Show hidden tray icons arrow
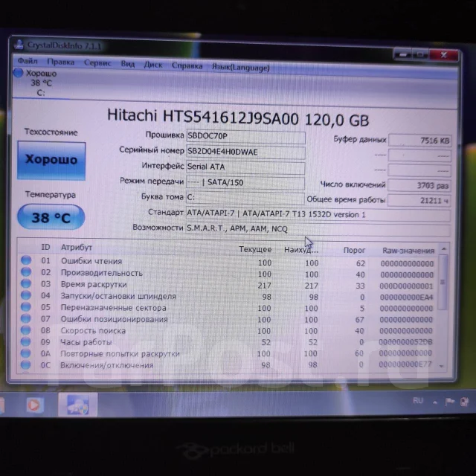The width and height of the screenshot is (476, 476). 435,402
